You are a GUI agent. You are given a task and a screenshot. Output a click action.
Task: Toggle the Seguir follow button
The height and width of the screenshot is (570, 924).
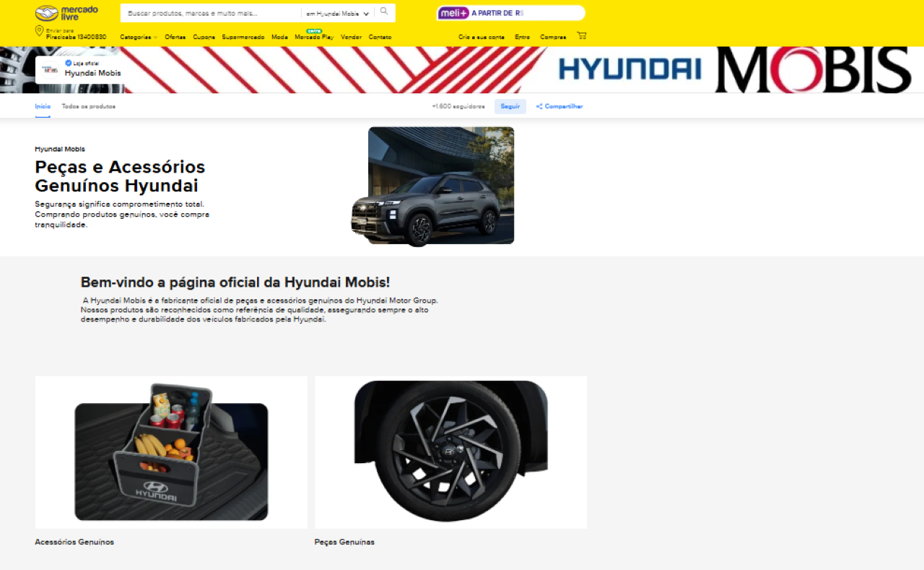(510, 106)
